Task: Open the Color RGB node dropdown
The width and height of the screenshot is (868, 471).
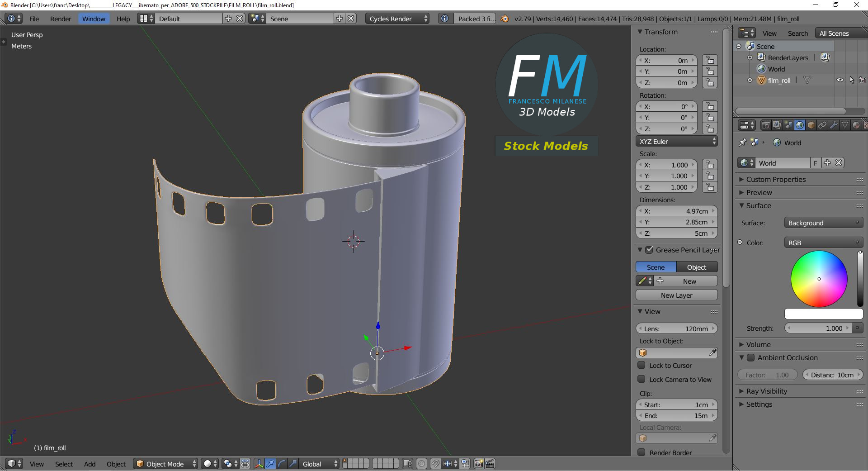Action: [823, 243]
